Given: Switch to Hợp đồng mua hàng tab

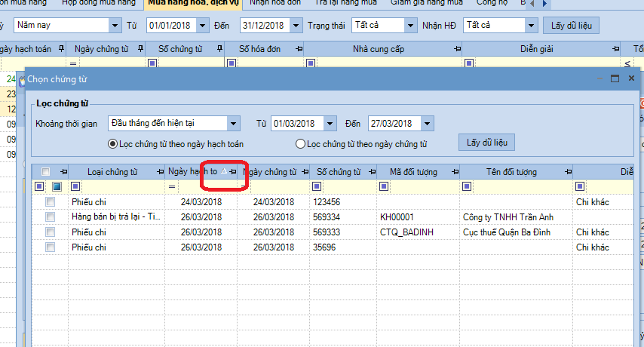Looking at the screenshot, I should pyautogui.click(x=99, y=3).
